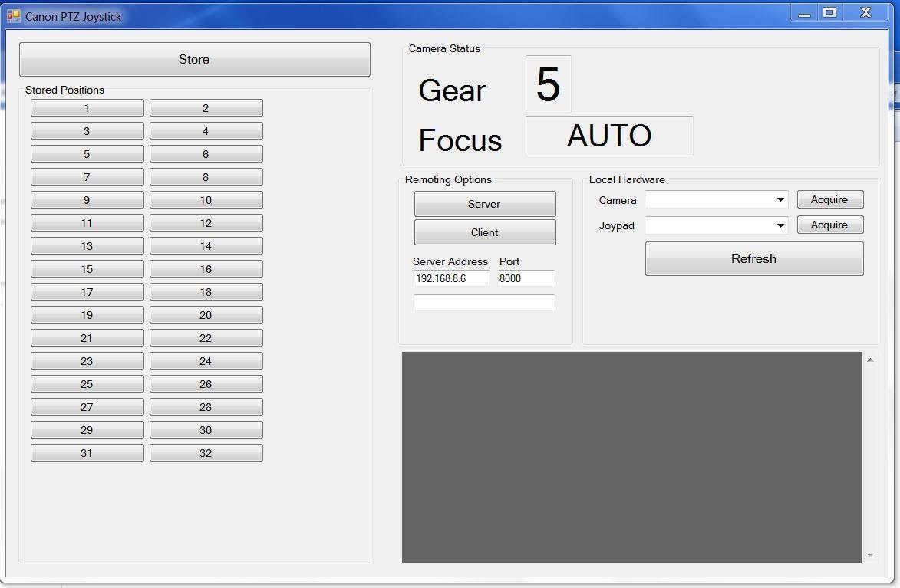Screen dimensions: 900x588
Task: Close the Canon PTZ Joystick window
Action: [x=866, y=12]
